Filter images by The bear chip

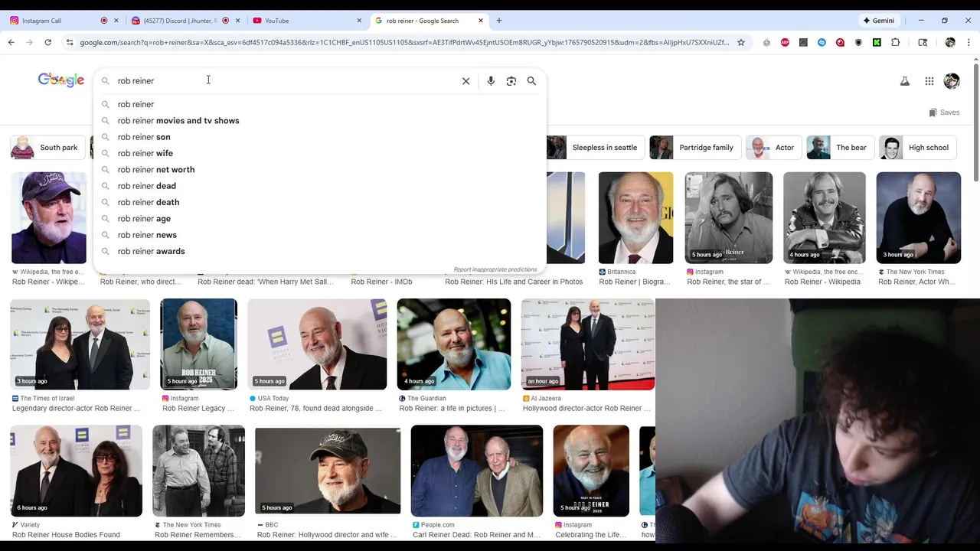(x=840, y=148)
